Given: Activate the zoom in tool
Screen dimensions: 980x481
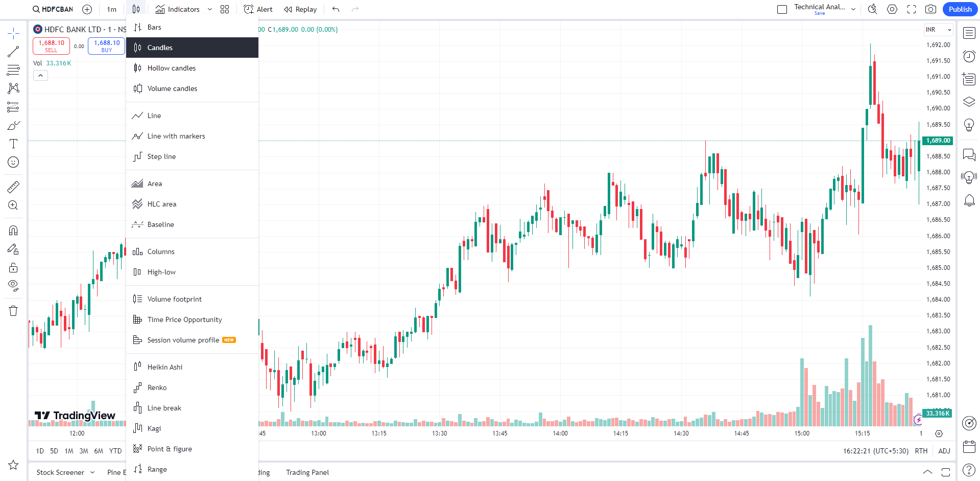Looking at the screenshot, I should (x=13, y=205).
